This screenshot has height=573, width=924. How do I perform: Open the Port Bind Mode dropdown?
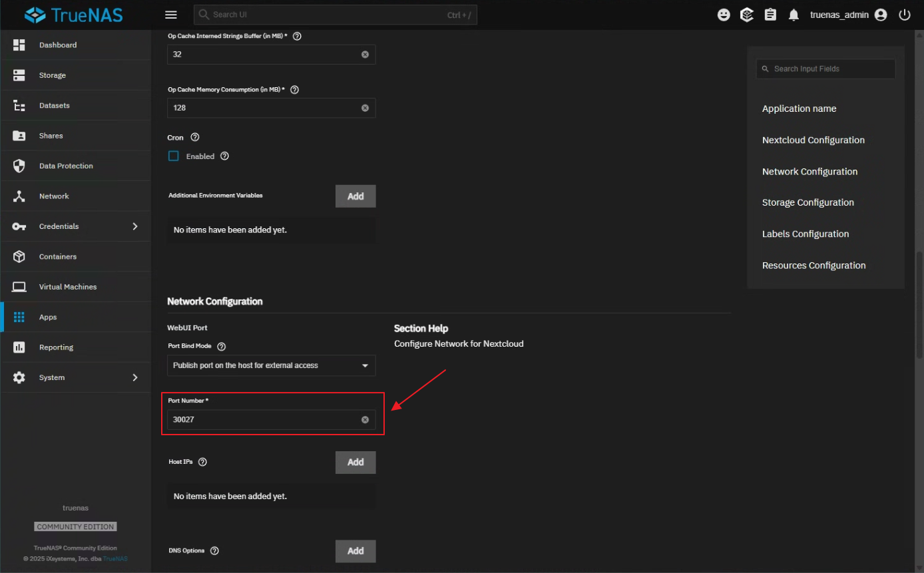272,365
